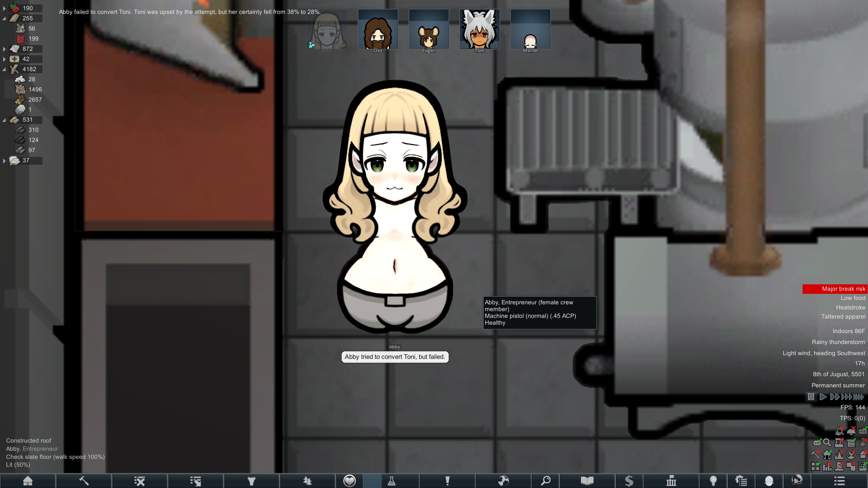Image resolution: width=868 pixels, height=488 pixels.
Task: Click the Low food alert
Action: pos(853,298)
